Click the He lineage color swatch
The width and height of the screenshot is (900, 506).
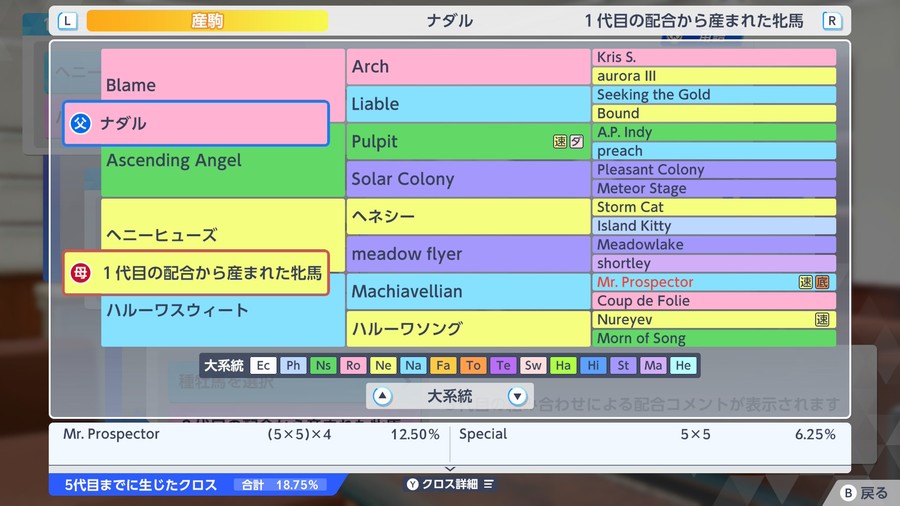pyautogui.click(x=683, y=365)
